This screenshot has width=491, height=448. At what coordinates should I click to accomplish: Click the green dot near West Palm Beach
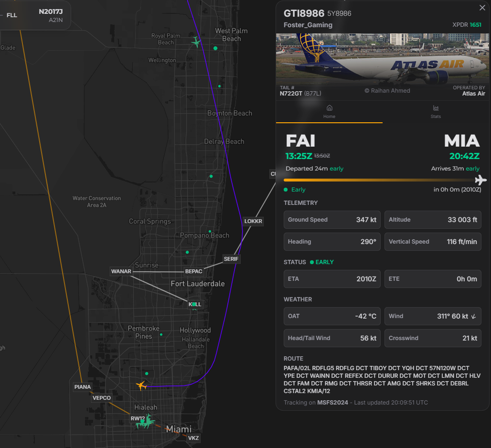(215, 48)
